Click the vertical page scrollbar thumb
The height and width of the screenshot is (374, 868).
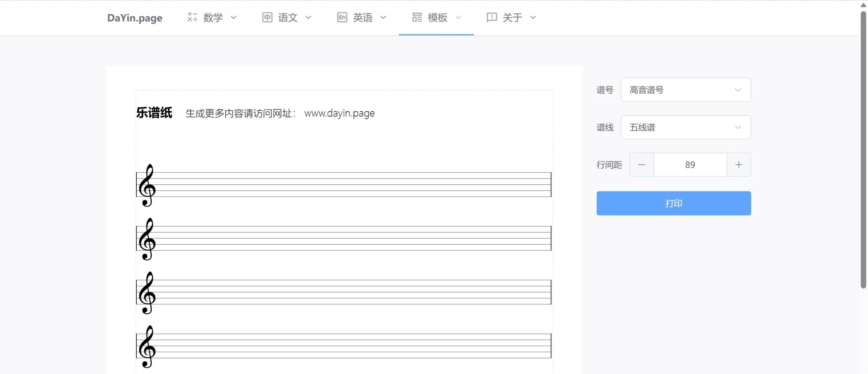(863, 149)
